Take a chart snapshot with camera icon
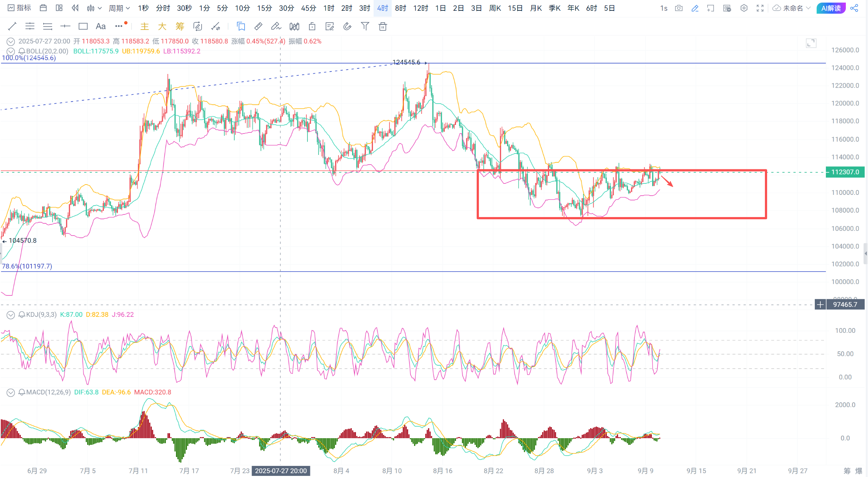868x477 pixels. pos(679,8)
